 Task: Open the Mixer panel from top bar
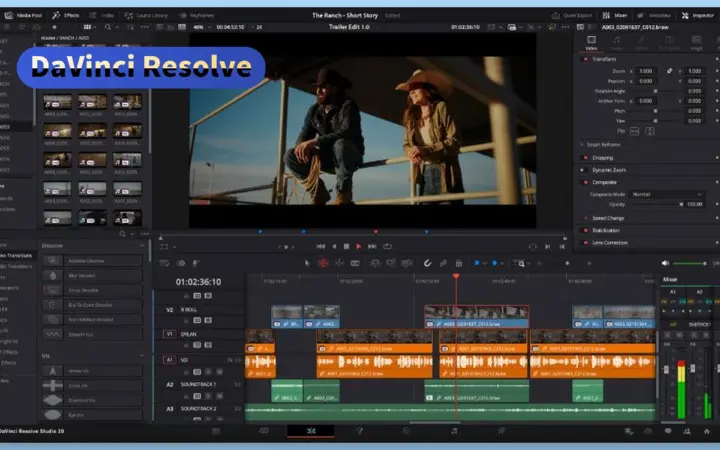pyautogui.click(x=615, y=15)
